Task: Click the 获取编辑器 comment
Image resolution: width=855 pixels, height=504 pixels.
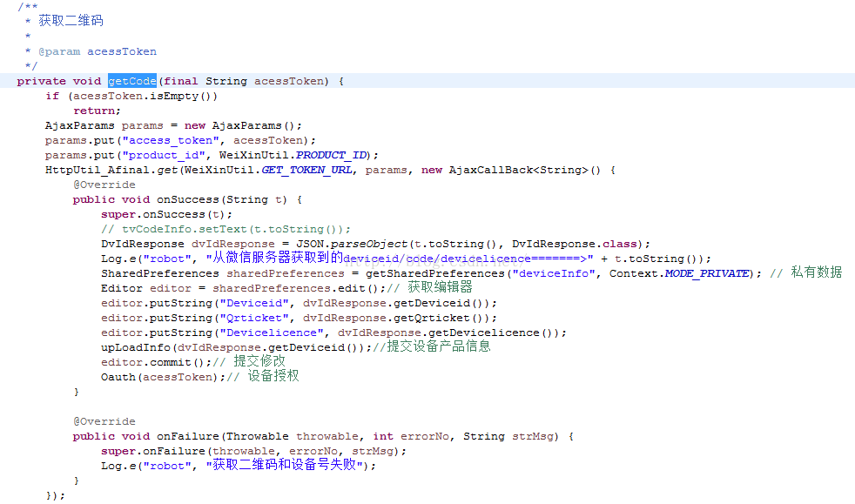Action: pyautogui.click(x=430, y=287)
